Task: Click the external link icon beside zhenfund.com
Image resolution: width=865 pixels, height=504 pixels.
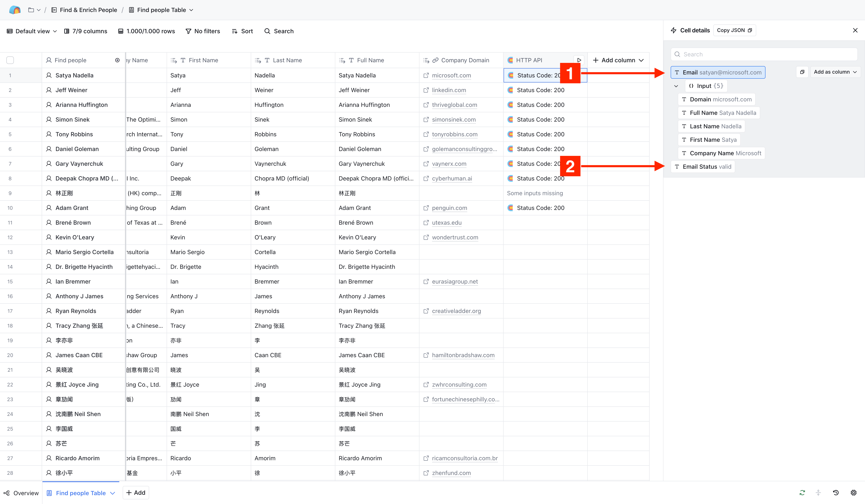Action: coord(426,473)
